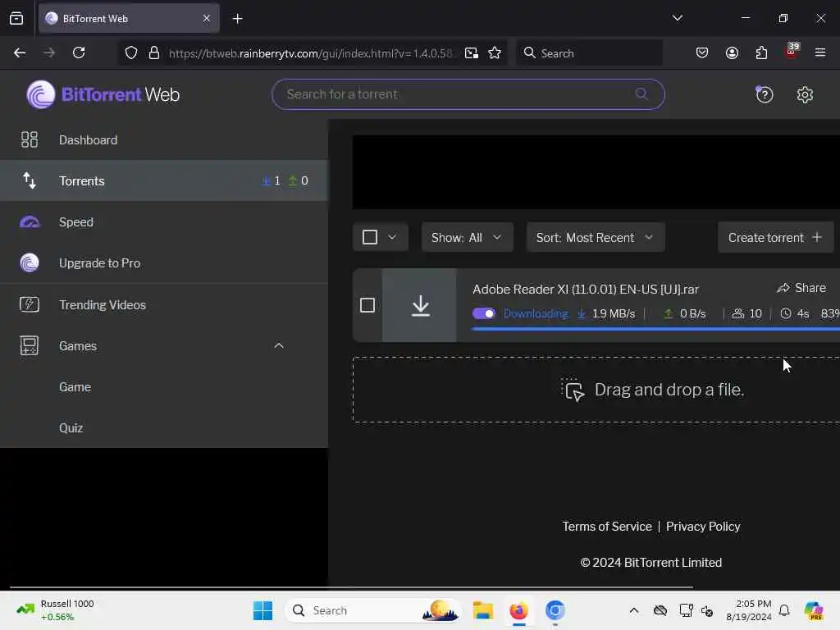
Task: Click the Upgrade to Pro swirl icon
Action: coord(30,263)
